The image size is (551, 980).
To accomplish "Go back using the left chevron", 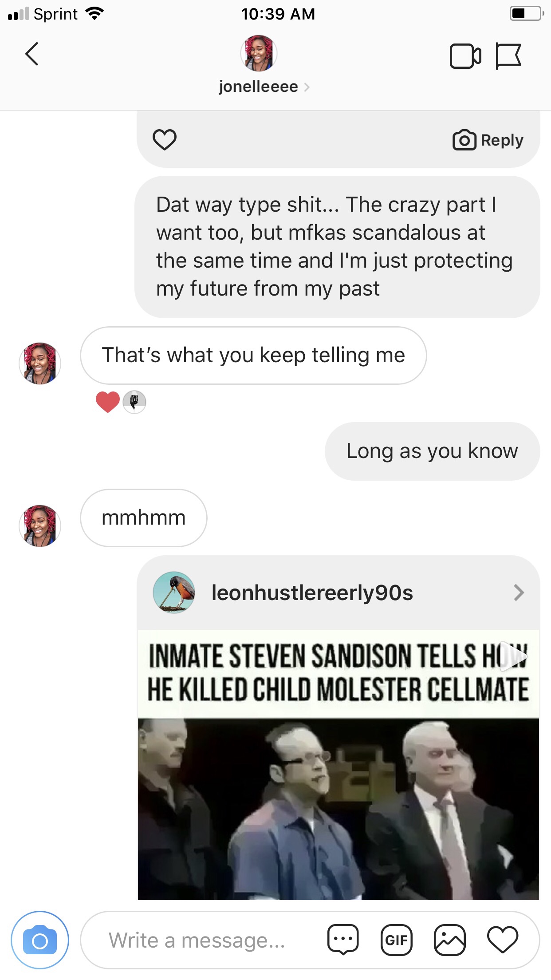I will click(32, 54).
